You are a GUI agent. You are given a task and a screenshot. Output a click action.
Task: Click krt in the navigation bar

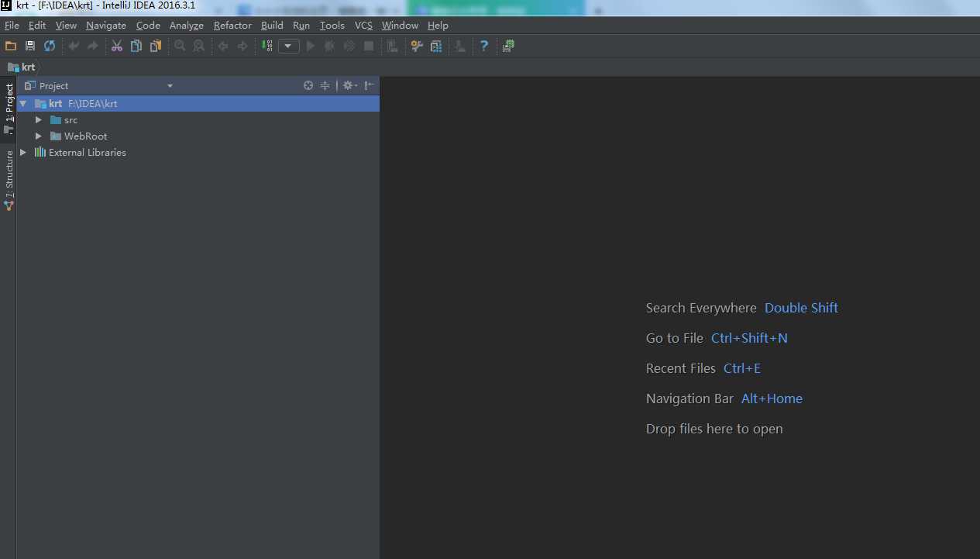pyautogui.click(x=22, y=67)
